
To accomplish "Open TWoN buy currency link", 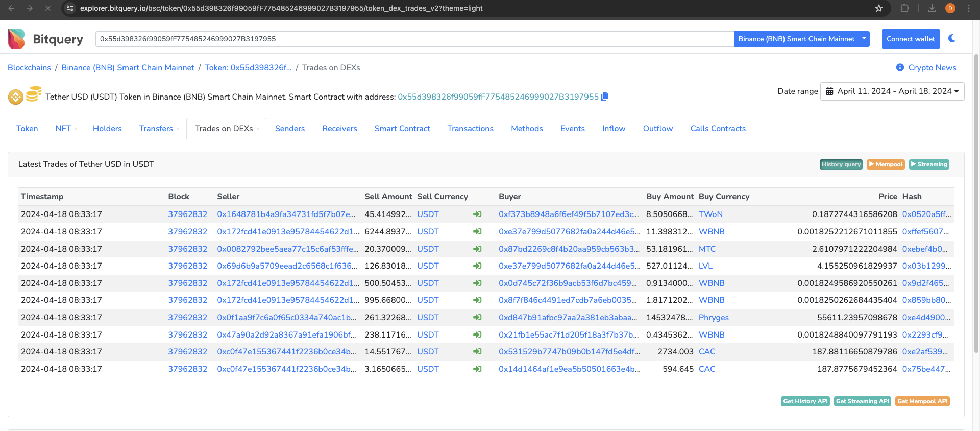I will pos(710,214).
